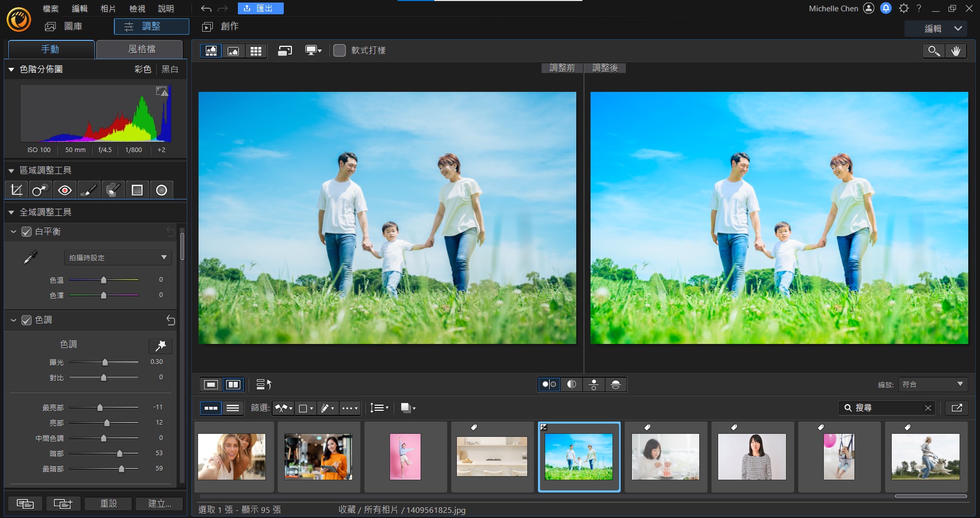
Task: Enable the 軟式打樣 toggle
Action: tap(339, 51)
